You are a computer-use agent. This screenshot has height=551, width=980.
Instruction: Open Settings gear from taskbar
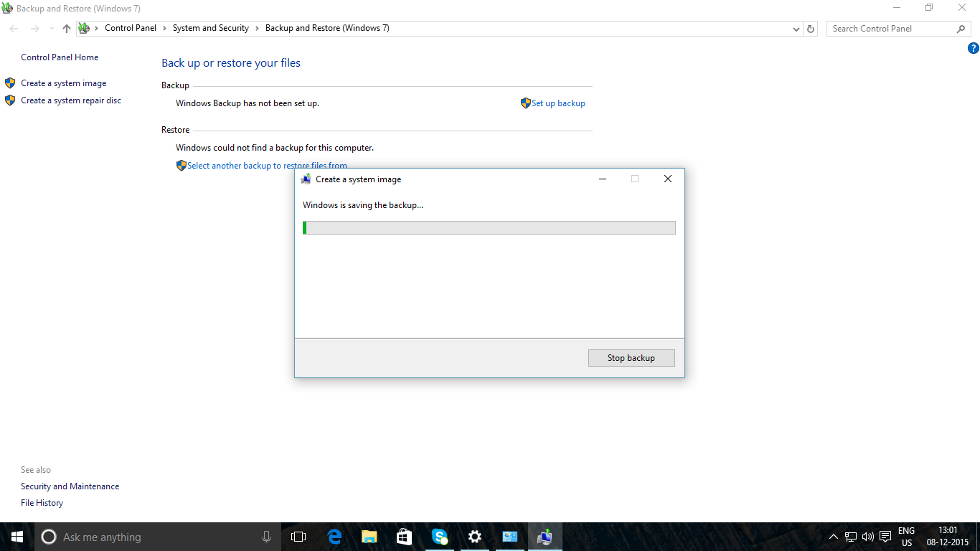click(475, 537)
